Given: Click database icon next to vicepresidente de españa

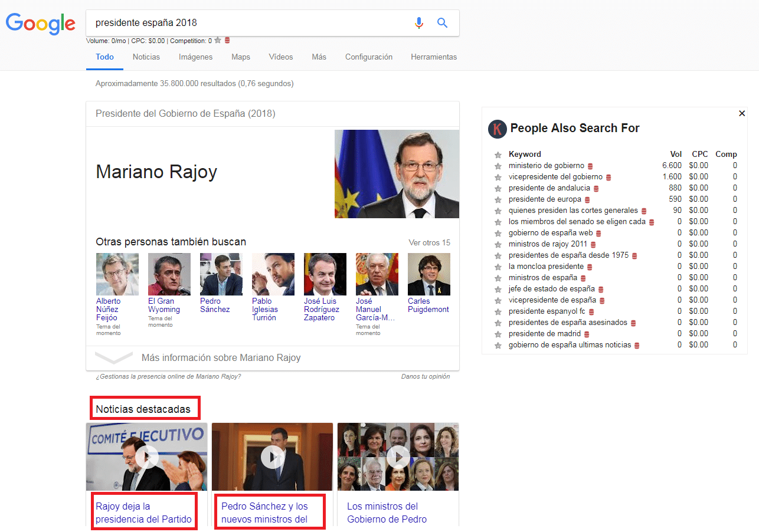Looking at the screenshot, I should (x=602, y=301).
